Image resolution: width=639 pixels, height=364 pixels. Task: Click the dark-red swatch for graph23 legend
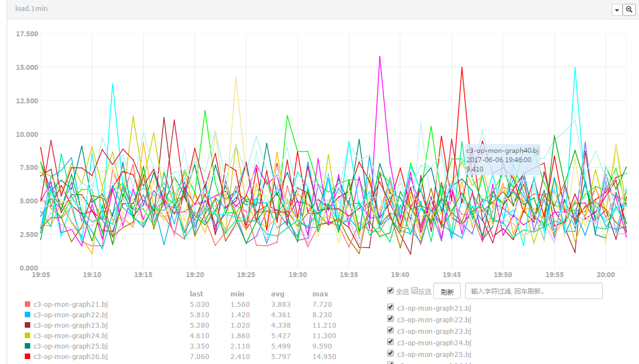coord(27,325)
